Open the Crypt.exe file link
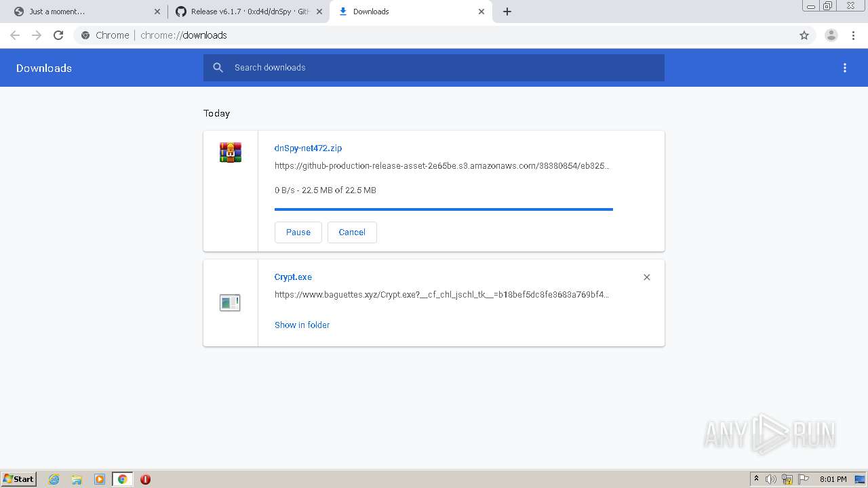Image resolution: width=868 pixels, height=488 pixels. coord(293,277)
